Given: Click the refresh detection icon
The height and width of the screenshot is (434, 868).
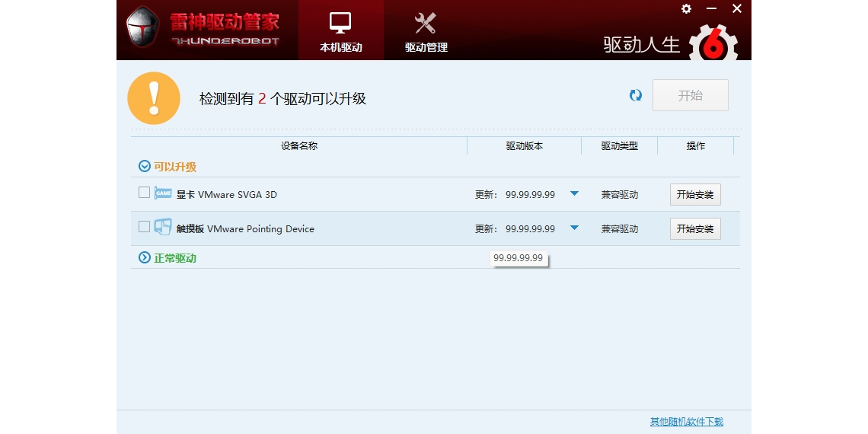Looking at the screenshot, I should point(636,95).
